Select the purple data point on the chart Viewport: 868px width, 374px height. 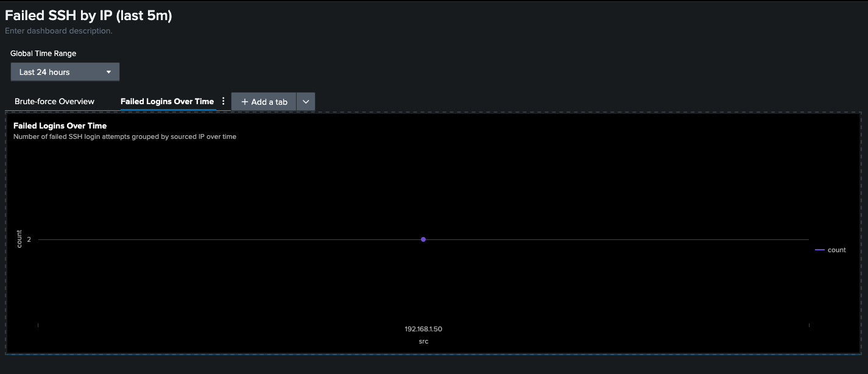click(423, 239)
